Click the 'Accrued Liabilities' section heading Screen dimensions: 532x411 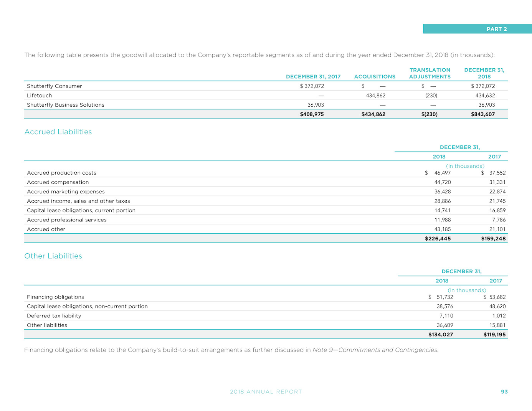[x=58, y=132]
